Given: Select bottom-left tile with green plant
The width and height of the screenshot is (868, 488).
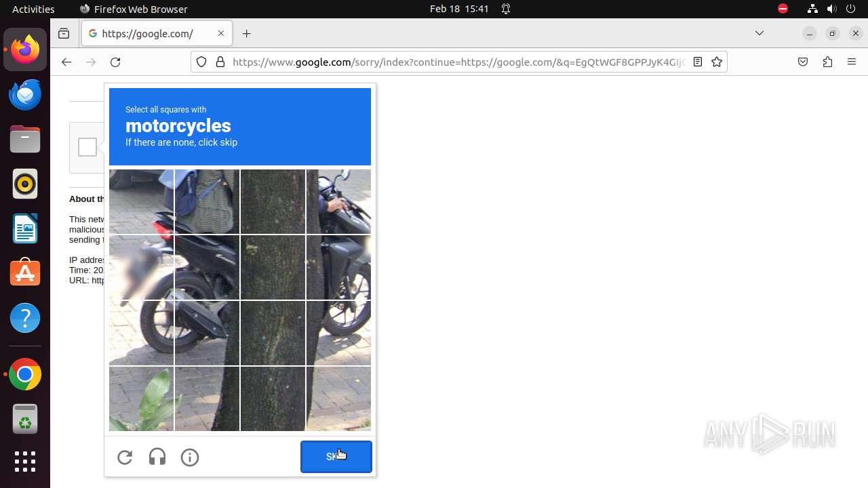Looking at the screenshot, I should click(x=141, y=399).
